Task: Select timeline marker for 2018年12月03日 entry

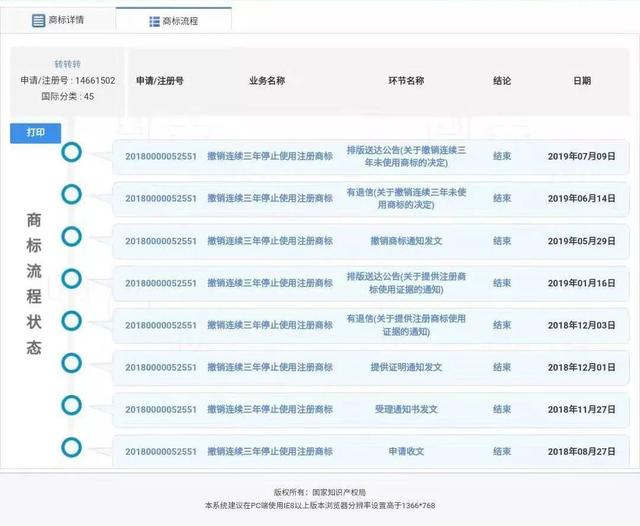Action: [x=71, y=320]
